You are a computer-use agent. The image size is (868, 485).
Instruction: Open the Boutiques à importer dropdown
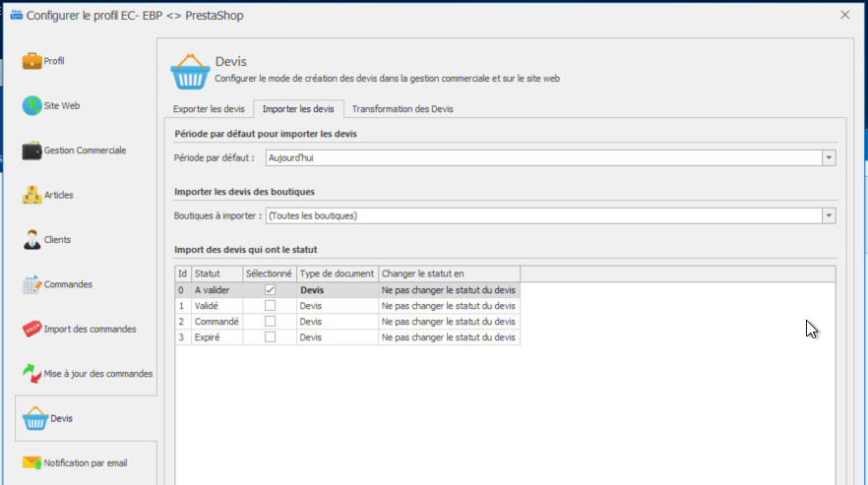tap(829, 215)
